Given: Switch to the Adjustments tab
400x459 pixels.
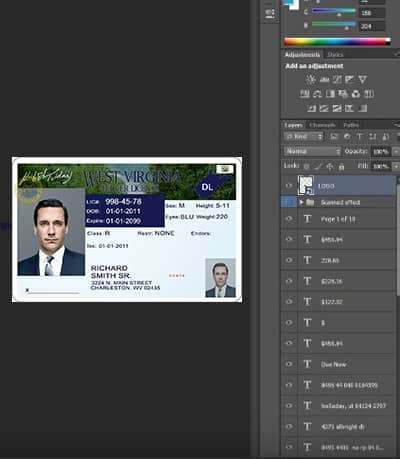Looking at the screenshot, I should pos(302,54).
